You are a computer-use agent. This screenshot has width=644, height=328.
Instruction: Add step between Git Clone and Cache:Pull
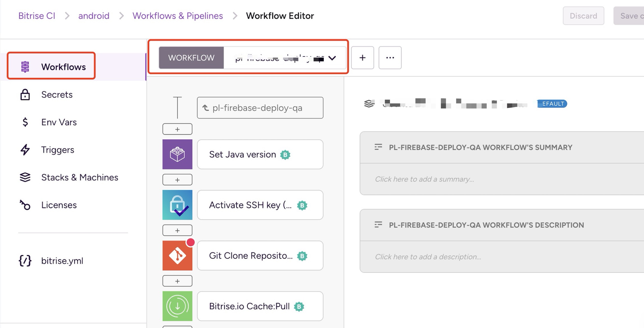[x=177, y=281]
